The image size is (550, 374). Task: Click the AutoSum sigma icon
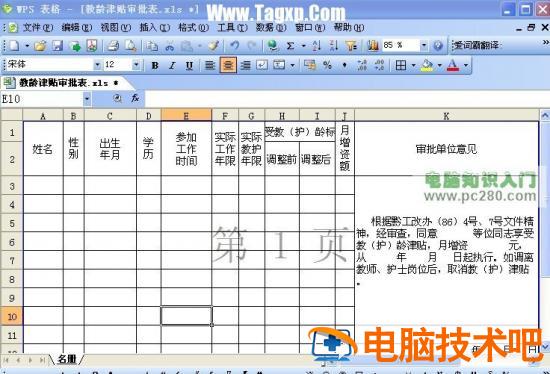[290, 46]
